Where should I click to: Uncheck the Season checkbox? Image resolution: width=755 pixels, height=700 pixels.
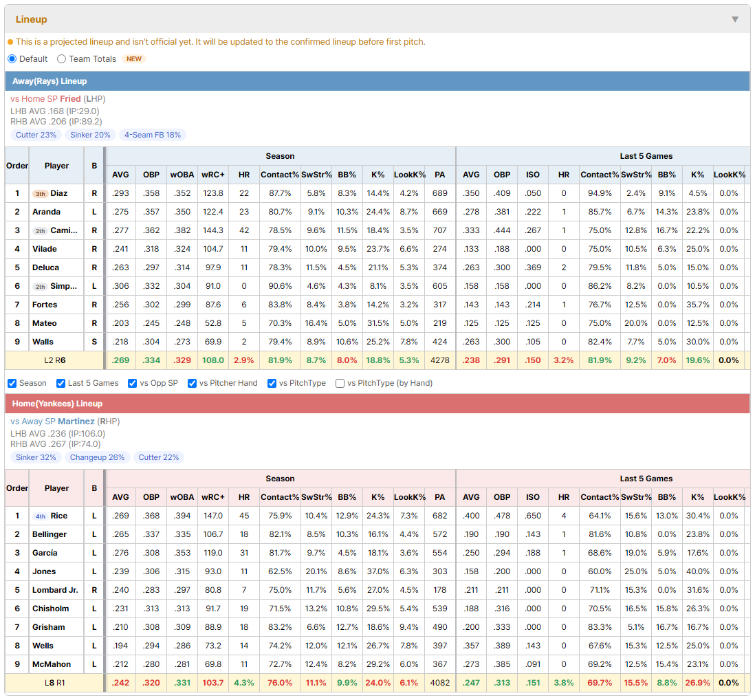[12, 383]
